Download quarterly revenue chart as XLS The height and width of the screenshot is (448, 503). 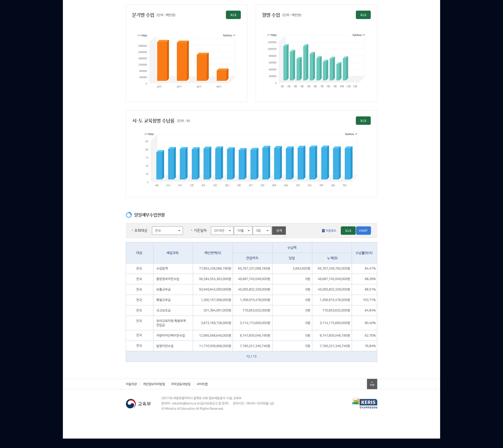233,15
